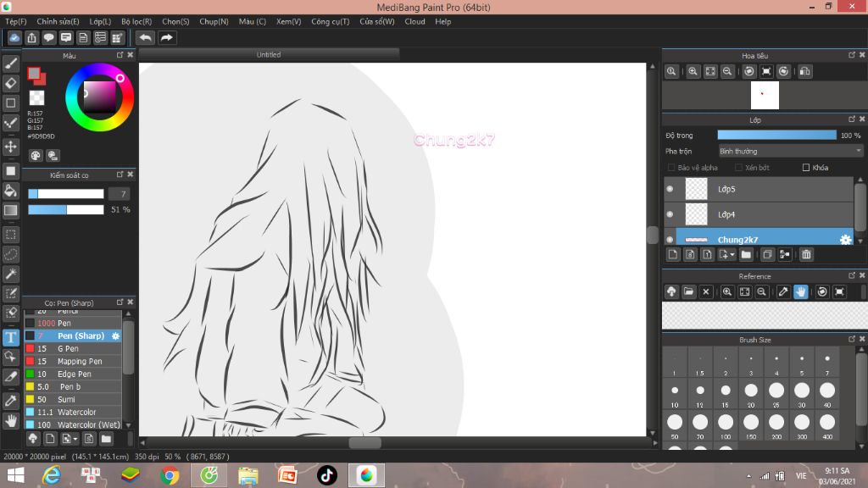
Task: Tick the Xén bớt clipping checkbox
Action: click(x=738, y=168)
